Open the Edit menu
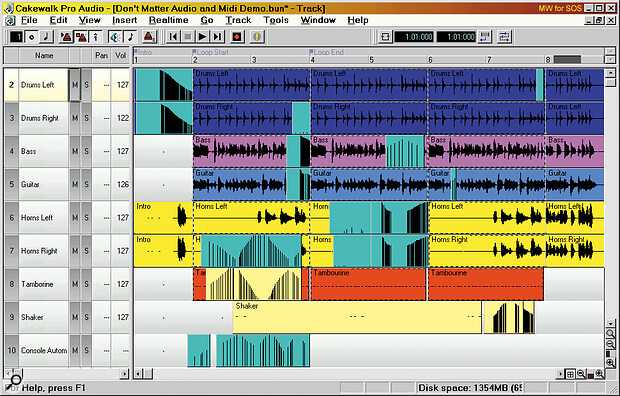 coord(59,20)
